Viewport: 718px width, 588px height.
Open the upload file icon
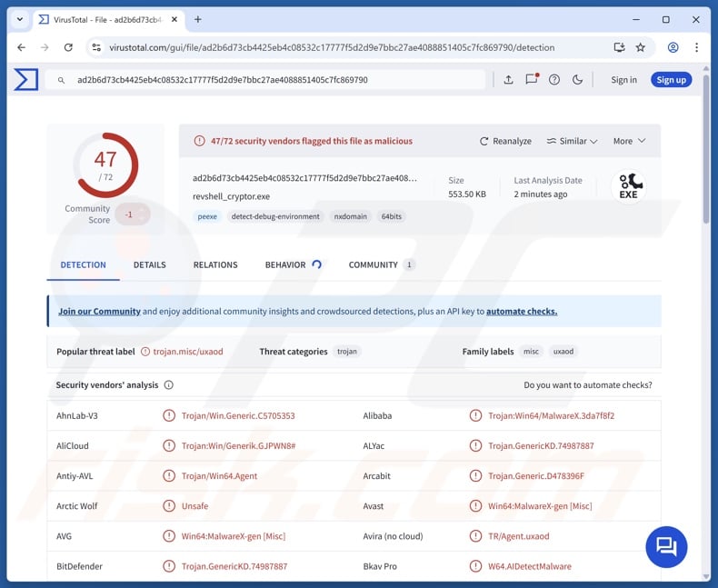pyautogui.click(x=508, y=80)
